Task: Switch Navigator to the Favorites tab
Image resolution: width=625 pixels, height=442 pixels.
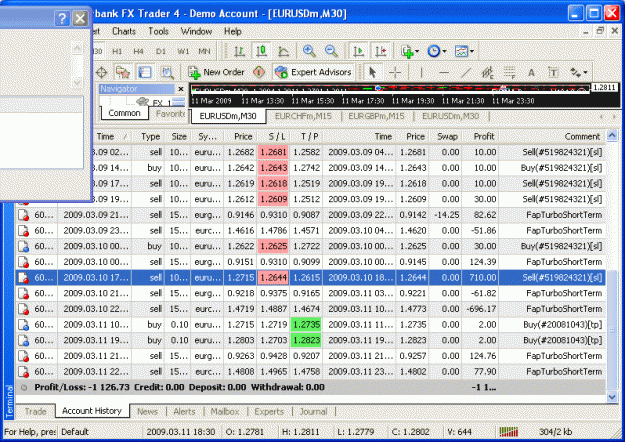Action: click(170, 114)
